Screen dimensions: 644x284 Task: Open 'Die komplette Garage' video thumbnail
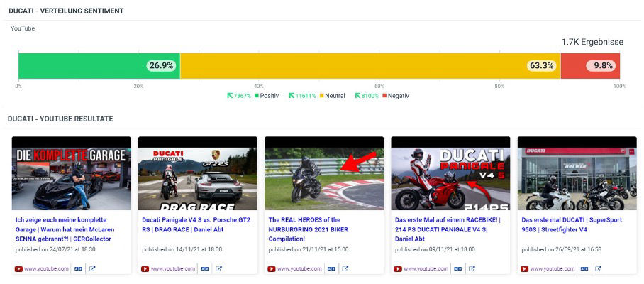72,173
